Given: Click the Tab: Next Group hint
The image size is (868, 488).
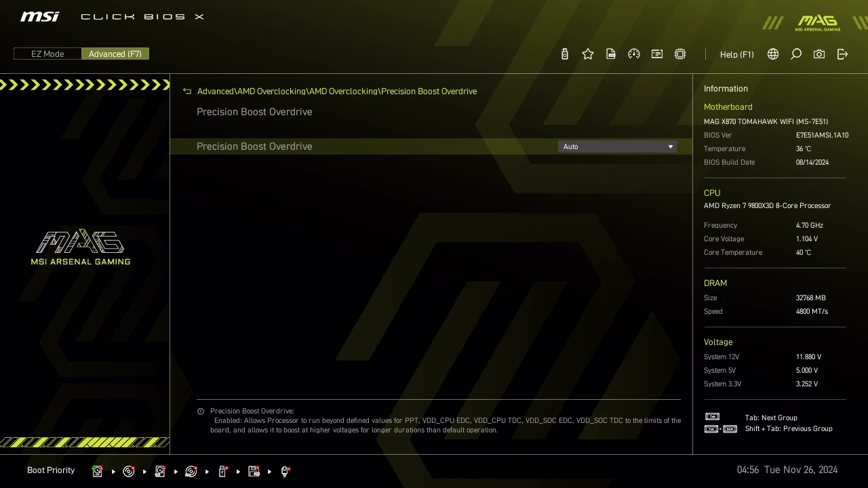Looking at the screenshot, I should (x=771, y=418).
